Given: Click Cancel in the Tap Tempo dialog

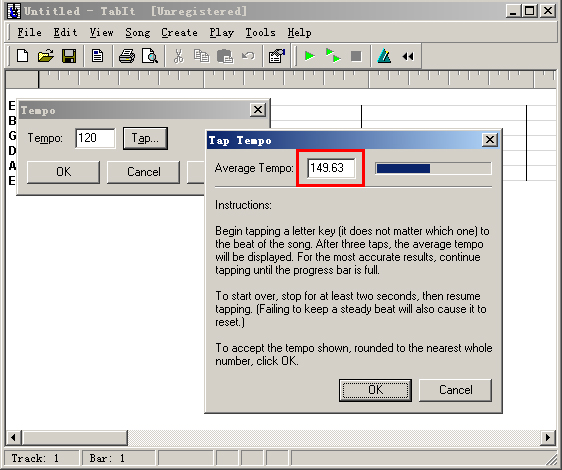Looking at the screenshot, I should coord(456,390).
